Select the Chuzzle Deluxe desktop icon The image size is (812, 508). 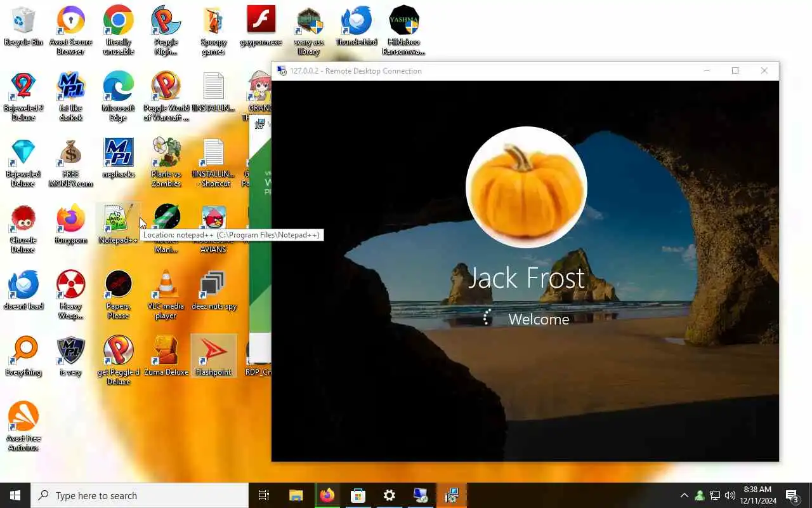pyautogui.click(x=23, y=229)
